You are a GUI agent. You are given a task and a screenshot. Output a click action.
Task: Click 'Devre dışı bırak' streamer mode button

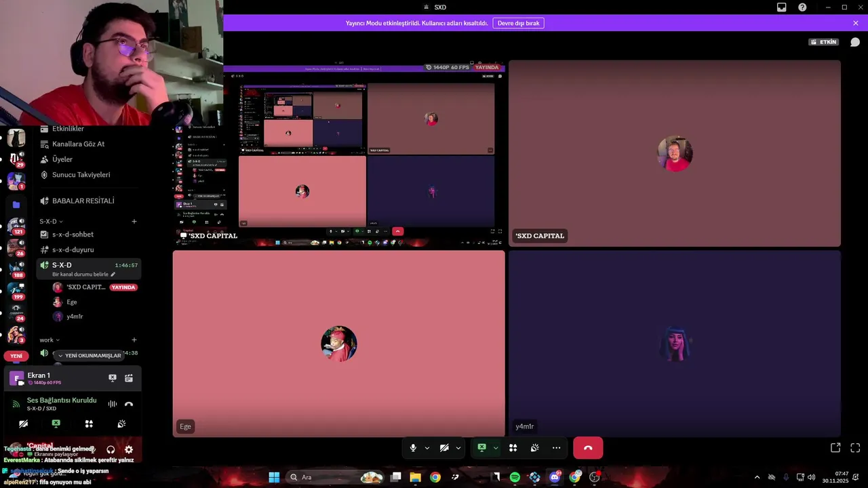point(518,23)
